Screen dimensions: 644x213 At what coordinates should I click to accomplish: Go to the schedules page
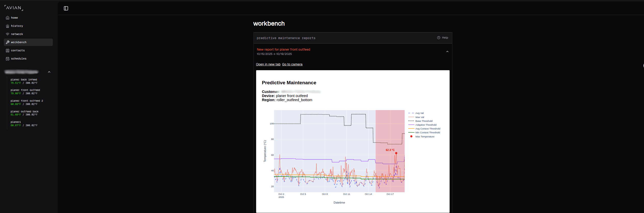(19, 59)
